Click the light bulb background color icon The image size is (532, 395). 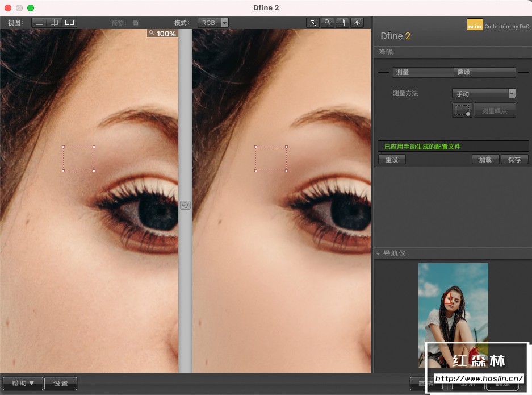pos(357,23)
